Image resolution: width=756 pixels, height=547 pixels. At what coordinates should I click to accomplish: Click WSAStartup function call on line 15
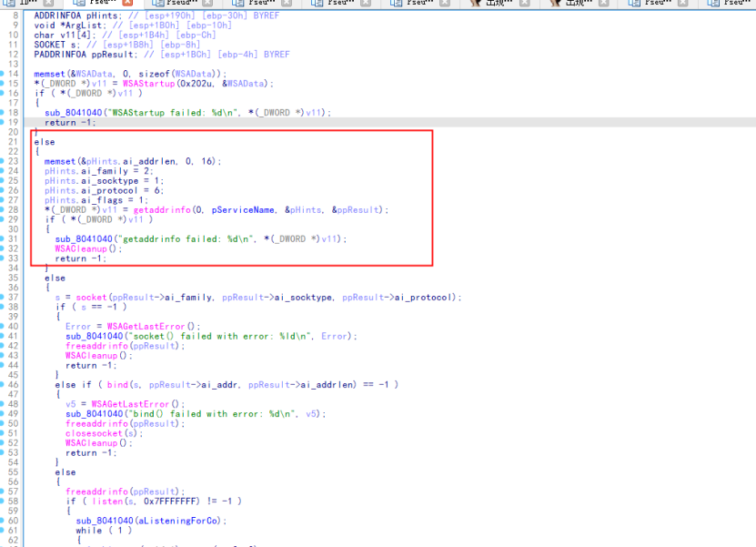148,84
